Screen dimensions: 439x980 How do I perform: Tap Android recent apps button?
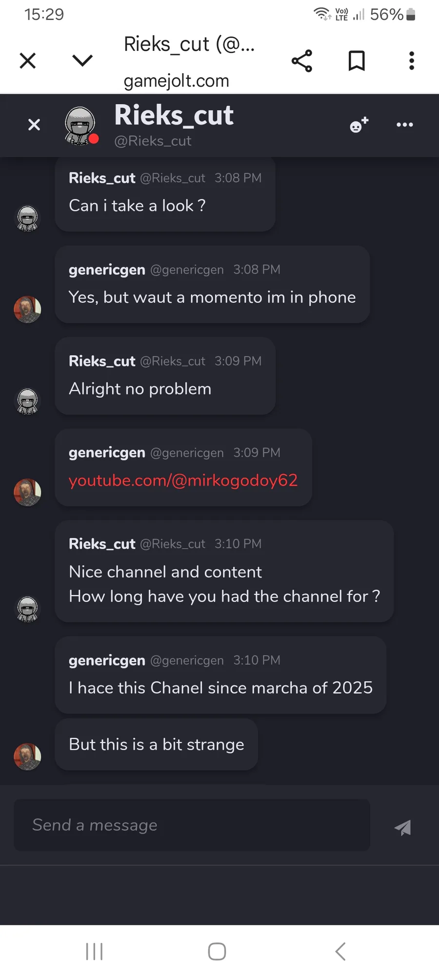pos(94,951)
